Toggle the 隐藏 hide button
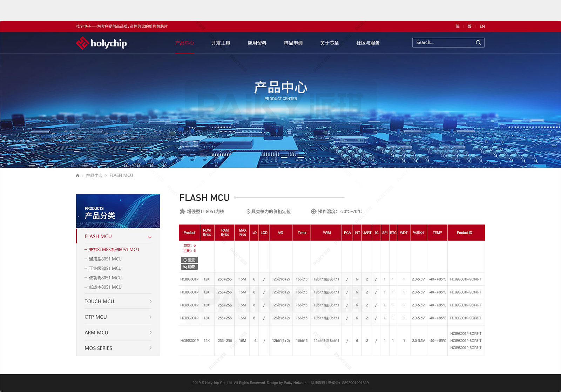Image resolution: width=561 pixels, height=392 pixels. [189, 267]
